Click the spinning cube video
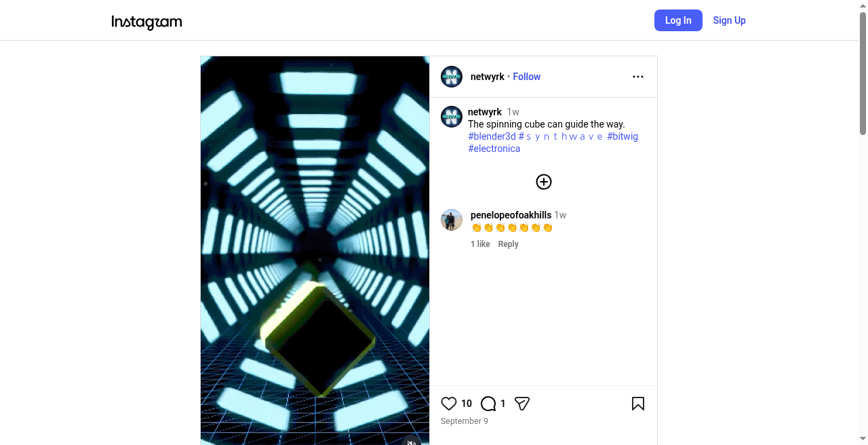The height and width of the screenshot is (445, 868). point(315,250)
